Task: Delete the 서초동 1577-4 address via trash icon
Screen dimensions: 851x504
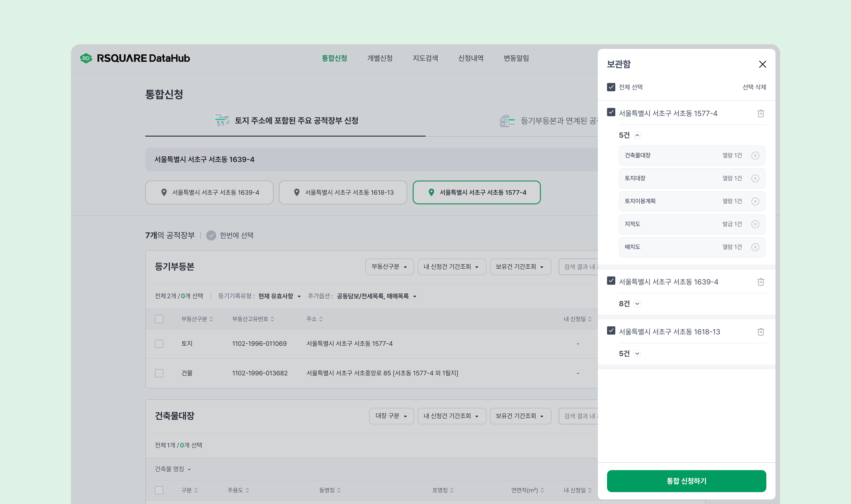Action: tap(760, 113)
